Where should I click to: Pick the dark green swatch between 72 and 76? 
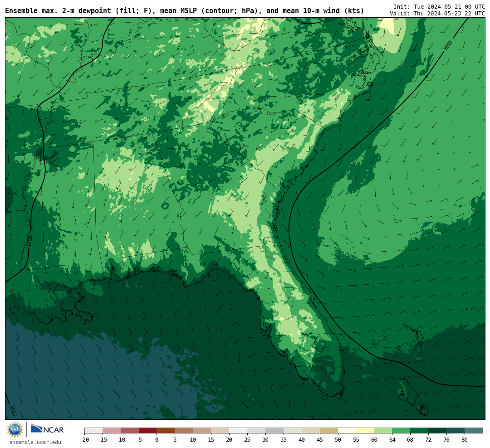(438, 431)
